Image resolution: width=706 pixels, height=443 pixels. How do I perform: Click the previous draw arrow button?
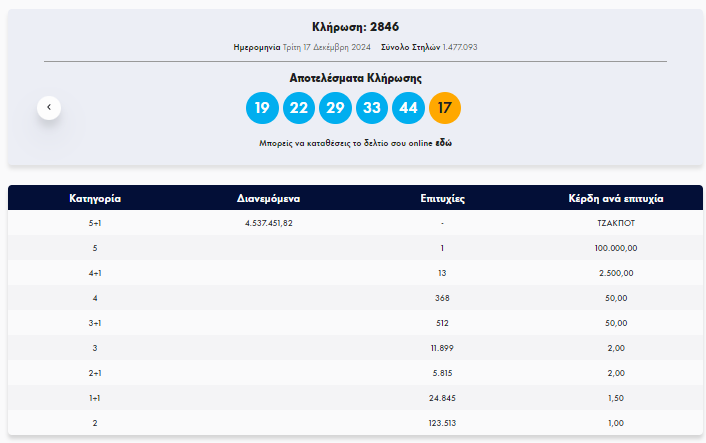tap(49, 107)
